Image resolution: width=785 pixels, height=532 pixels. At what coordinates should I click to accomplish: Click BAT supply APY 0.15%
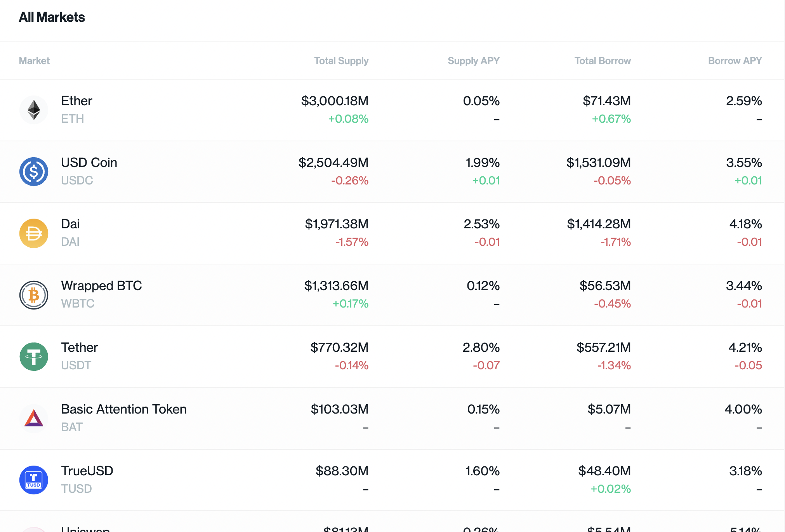[484, 409]
